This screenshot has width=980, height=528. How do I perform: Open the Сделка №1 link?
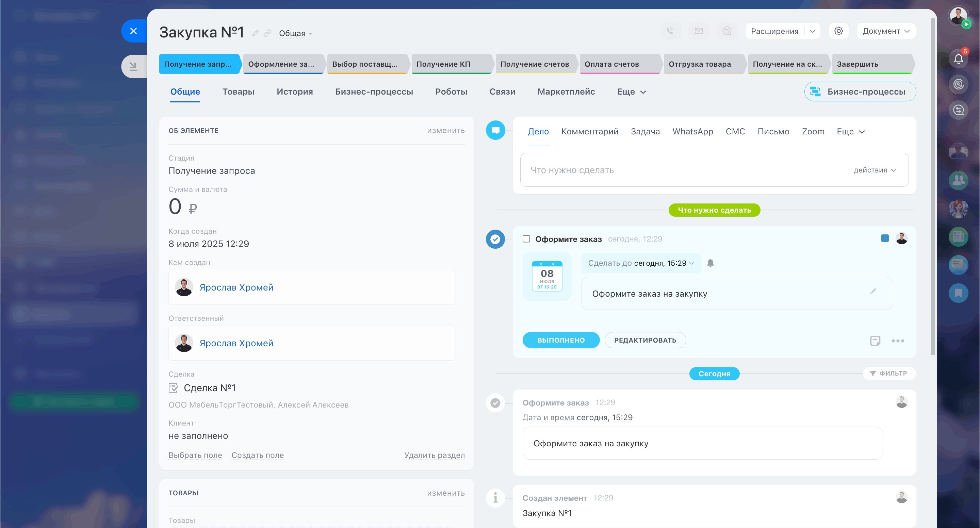[x=209, y=387]
